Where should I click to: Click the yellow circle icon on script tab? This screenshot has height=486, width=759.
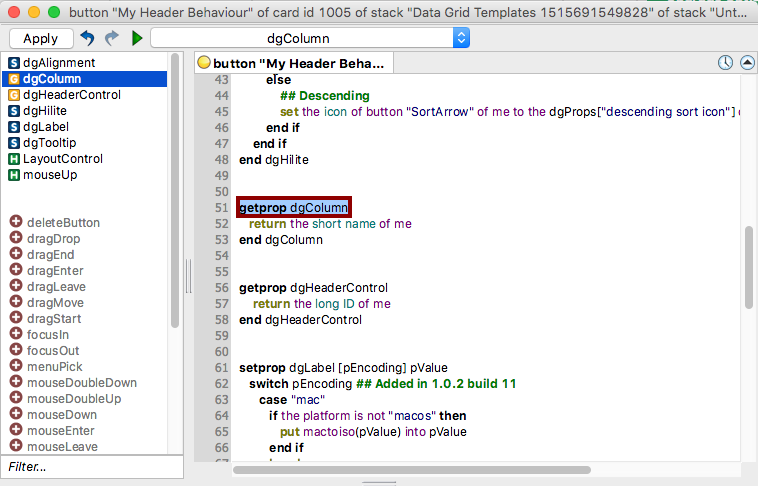point(204,62)
